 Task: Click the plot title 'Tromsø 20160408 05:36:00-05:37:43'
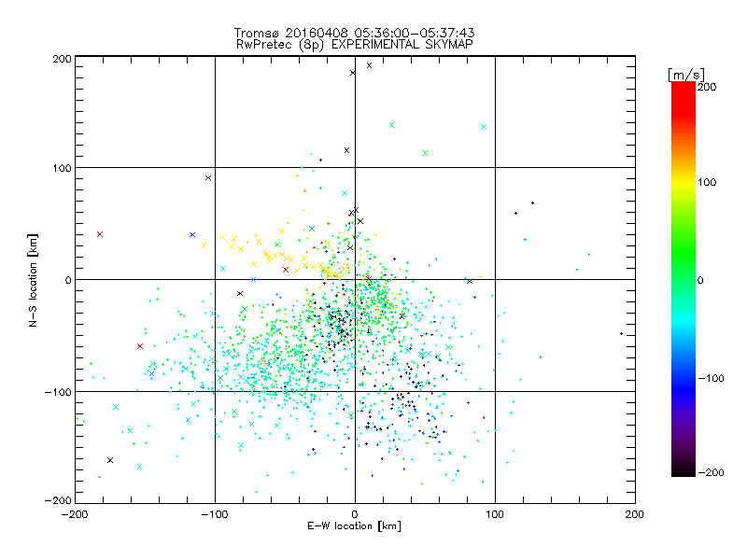pos(355,33)
